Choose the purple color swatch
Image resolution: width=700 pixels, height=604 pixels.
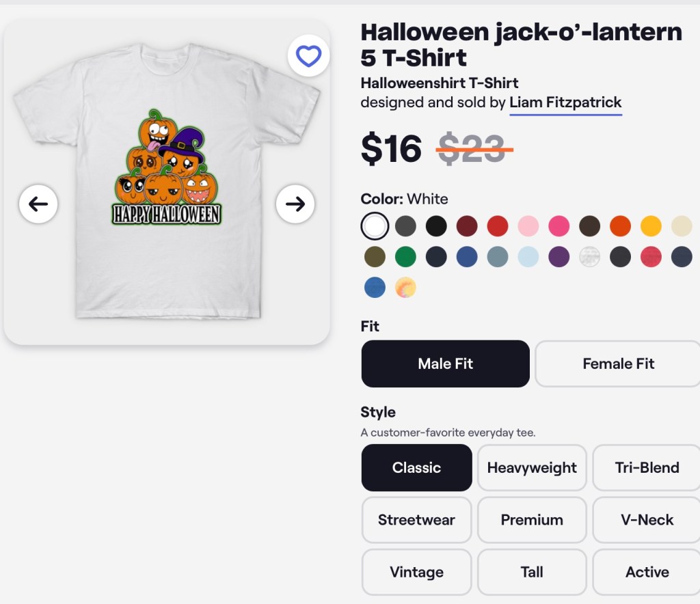(559, 257)
